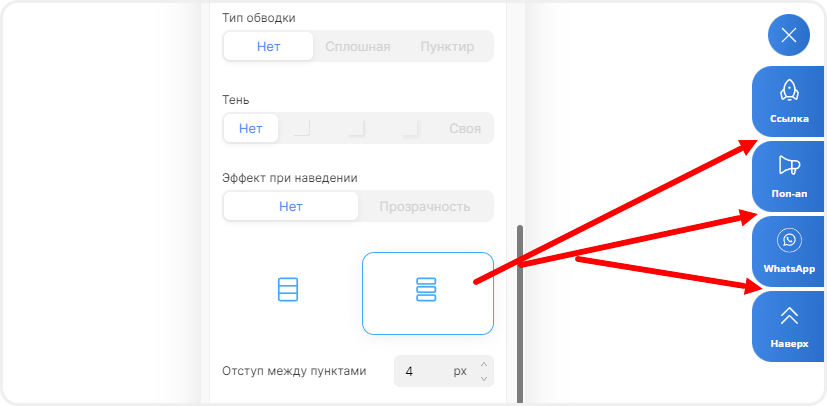The width and height of the screenshot is (827, 406).
Task: Click the Наверх double-chevron button
Action: tap(788, 326)
